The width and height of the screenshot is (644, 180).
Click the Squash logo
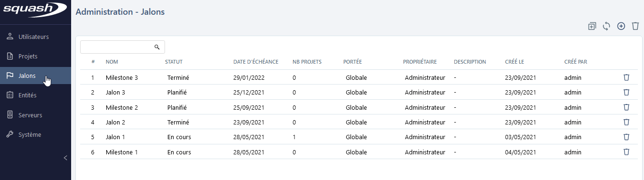point(35,9)
